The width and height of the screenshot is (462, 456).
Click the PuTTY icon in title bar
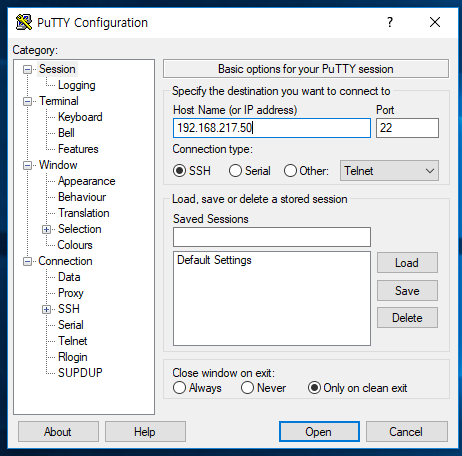[24, 22]
